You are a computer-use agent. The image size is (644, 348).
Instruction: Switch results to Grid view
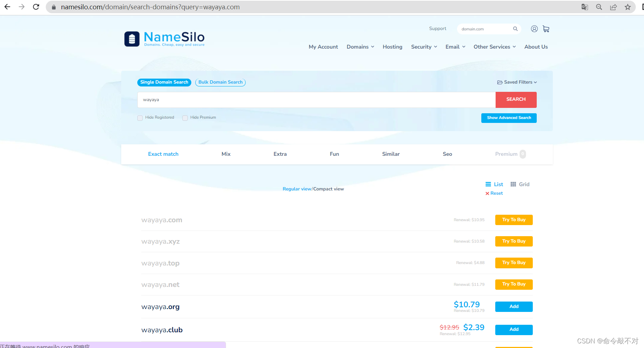[520, 184]
